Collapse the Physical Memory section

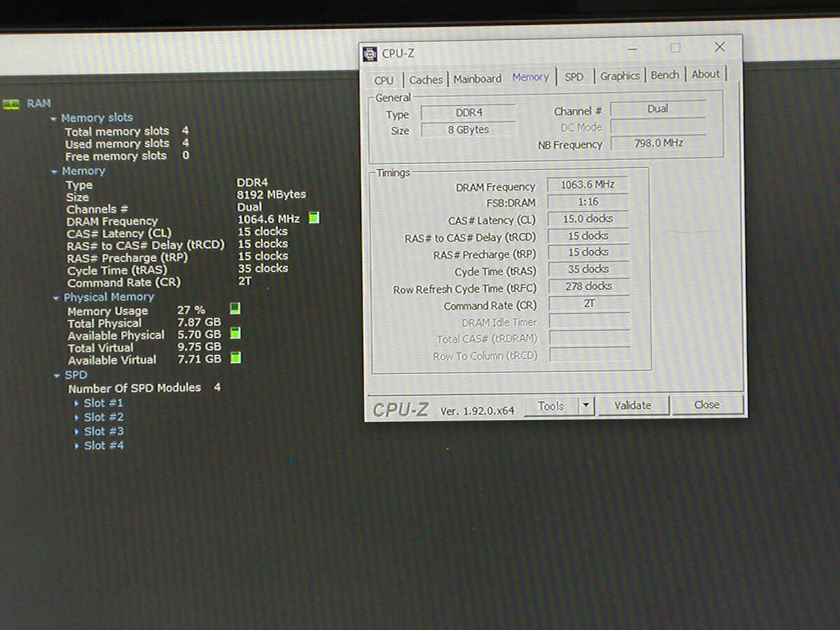pos(57,297)
